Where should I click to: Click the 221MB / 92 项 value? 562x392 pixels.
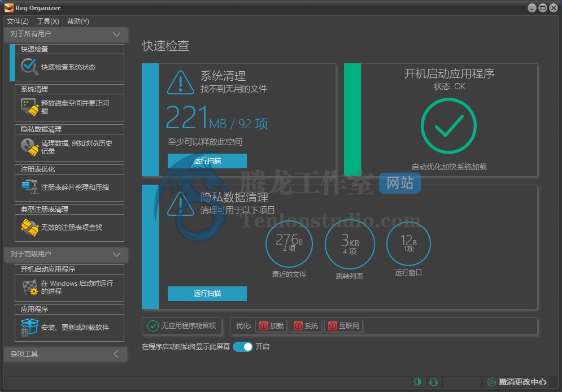pyautogui.click(x=217, y=117)
